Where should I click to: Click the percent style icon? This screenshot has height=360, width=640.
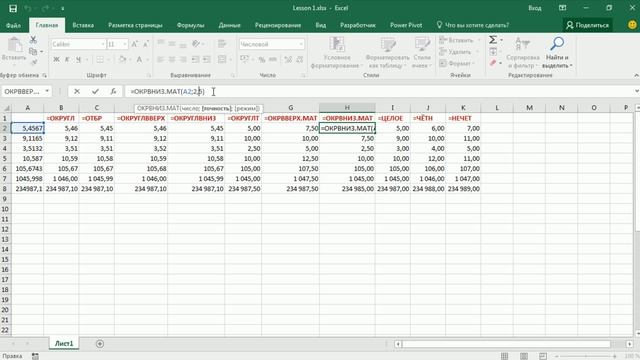[262, 60]
